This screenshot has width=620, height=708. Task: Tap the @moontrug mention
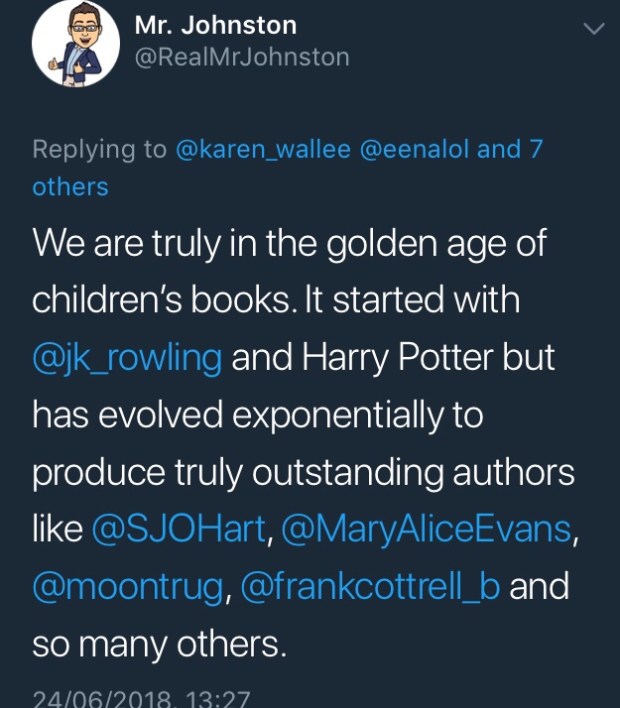coord(127,587)
